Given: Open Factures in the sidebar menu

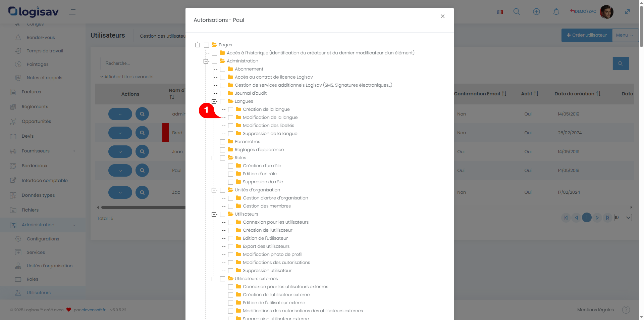Looking at the screenshot, I should [x=31, y=92].
